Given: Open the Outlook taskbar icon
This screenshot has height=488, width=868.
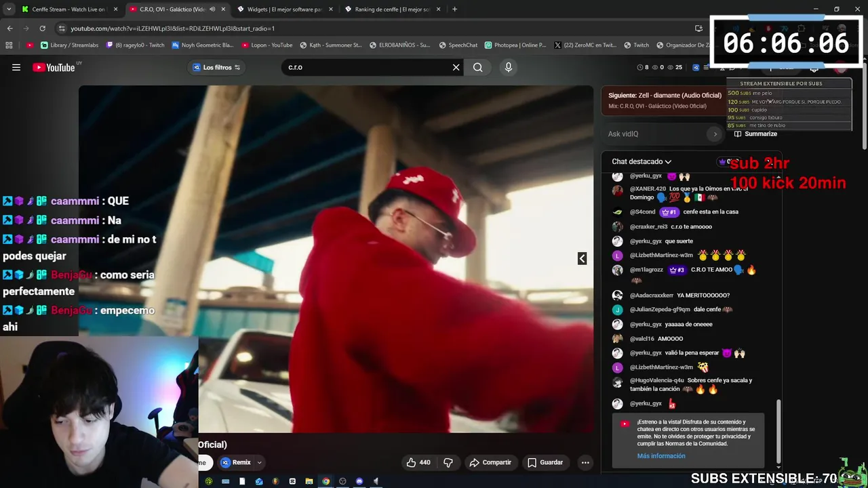Looking at the screenshot, I should coord(258,481).
